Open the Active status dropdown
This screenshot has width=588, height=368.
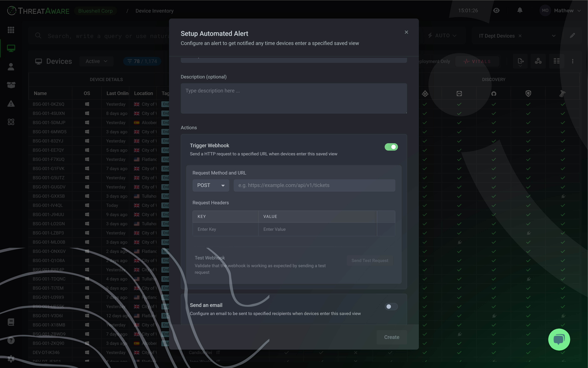[x=96, y=61]
